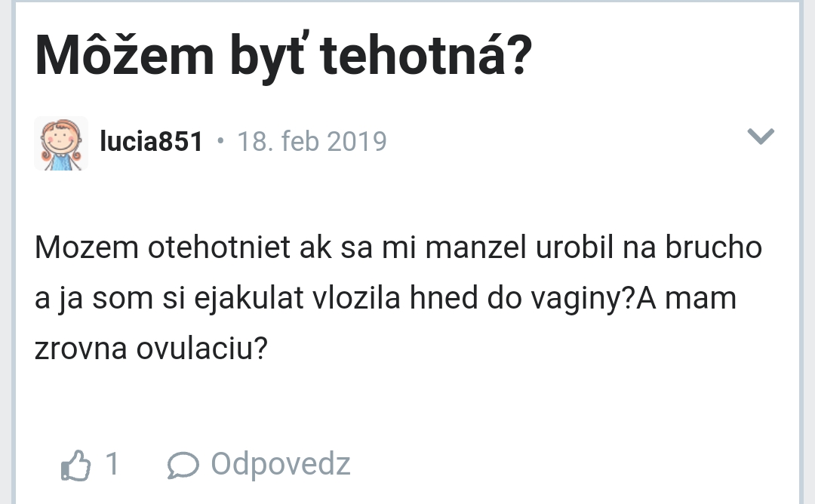Click the first line starting Mozem otehotniet
Image resolution: width=815 pixels, height=504 pixels.
click(398, 248)
